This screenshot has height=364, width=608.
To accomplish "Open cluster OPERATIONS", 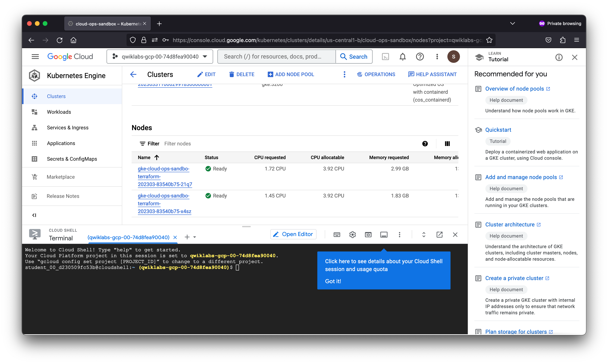I will (x=376, y=74).
